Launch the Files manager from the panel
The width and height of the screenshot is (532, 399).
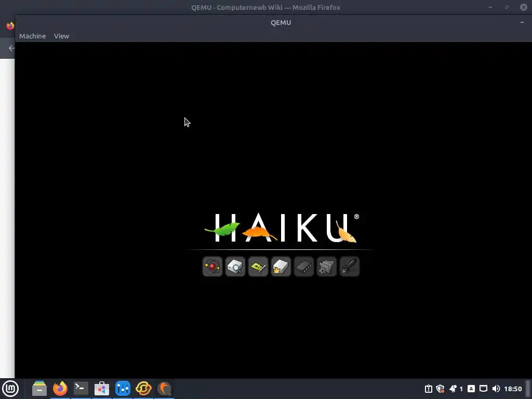tap(39, 389)
